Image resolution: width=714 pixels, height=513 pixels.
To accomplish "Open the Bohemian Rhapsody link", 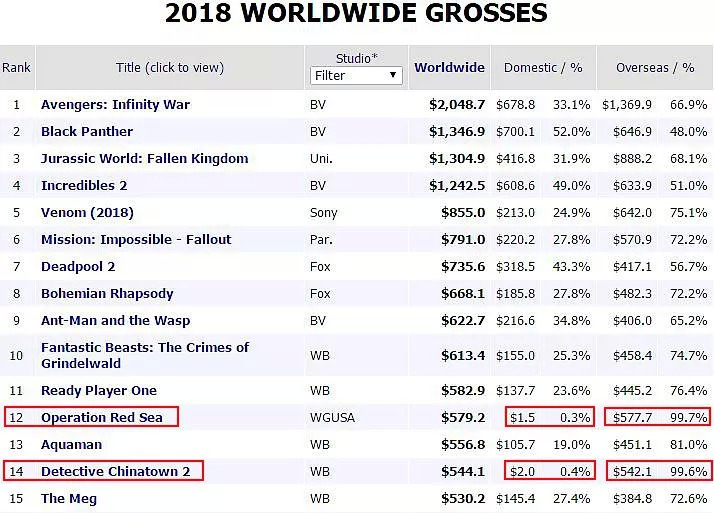I will (x=107, y=293).
